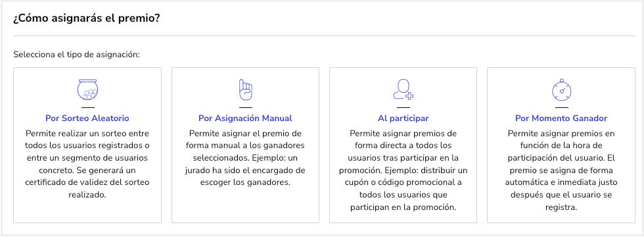Select the 'Por Momento Ganador' title
The height and width of the screenshot is (237, 644).
point(561,118)
